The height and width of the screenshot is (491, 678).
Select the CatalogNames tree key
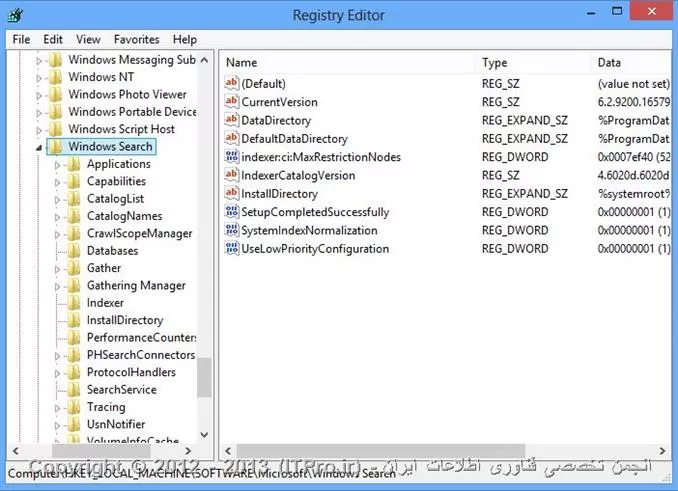point(125,216)
